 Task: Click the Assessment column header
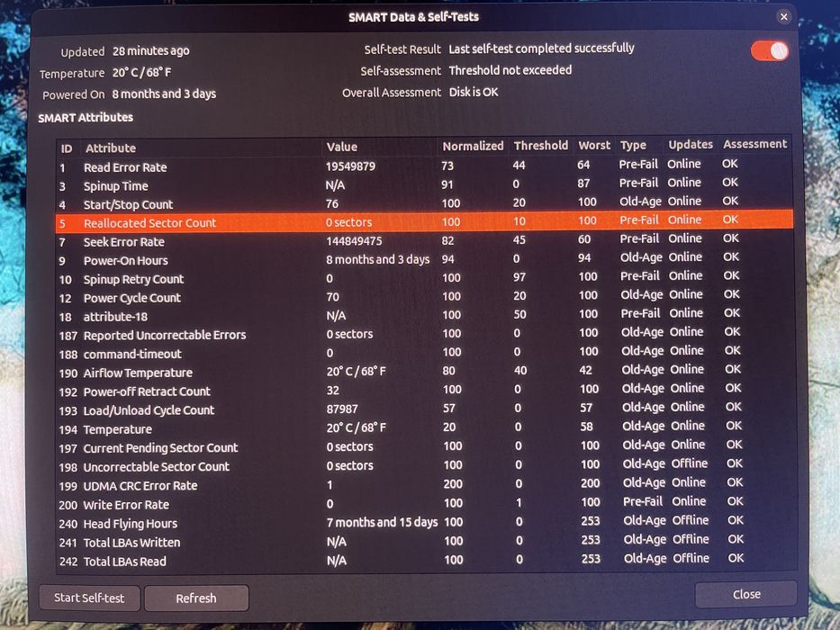pyautogui.click(x=755, y=144)
